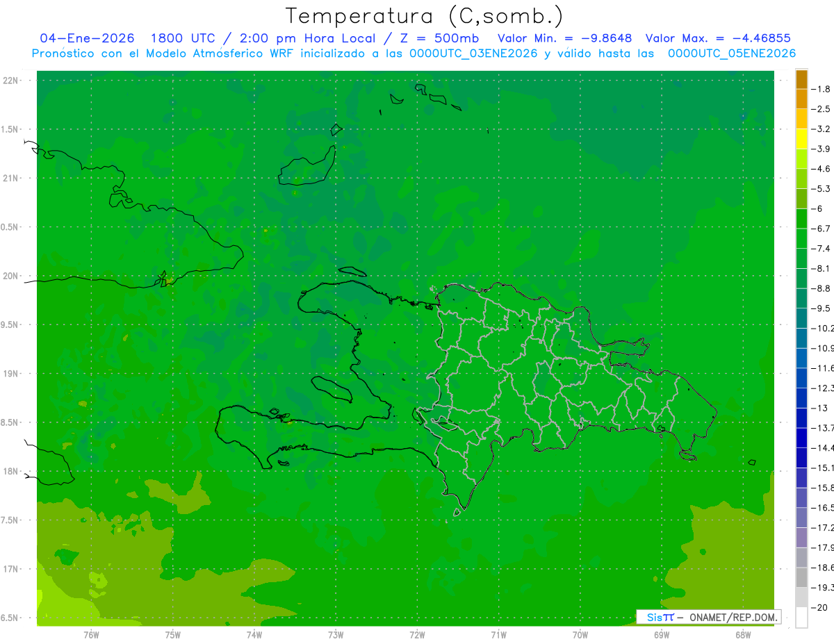Click the '-9.5' colorbar value
This screenshot has width=834, height=644.
822,308
